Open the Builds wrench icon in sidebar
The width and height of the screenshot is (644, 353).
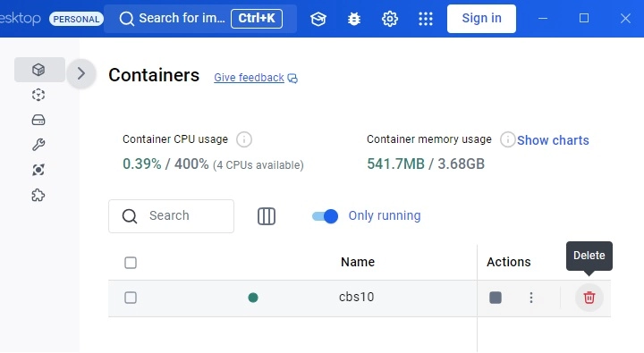point(38,145)
